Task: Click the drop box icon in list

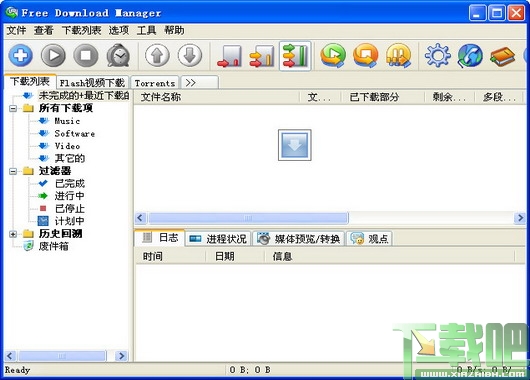Action: [x=294, y=145]
